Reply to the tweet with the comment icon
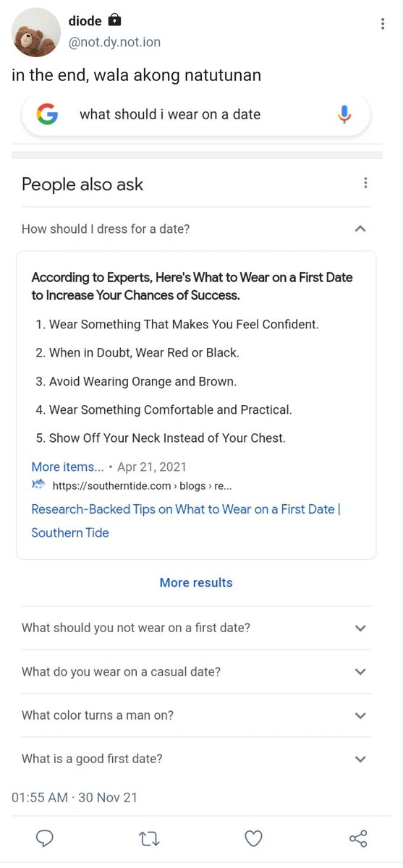The width and height of the screenshot is (403, 868). click(x=45, y=839)
